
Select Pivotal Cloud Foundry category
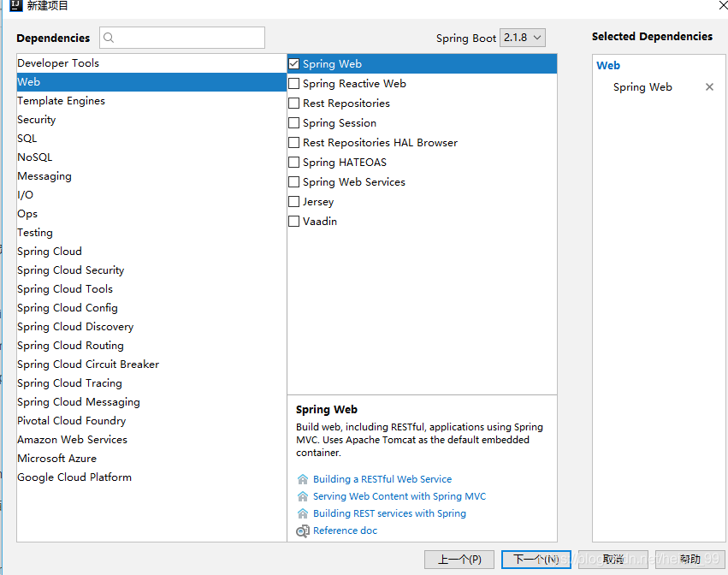point(151,421)
